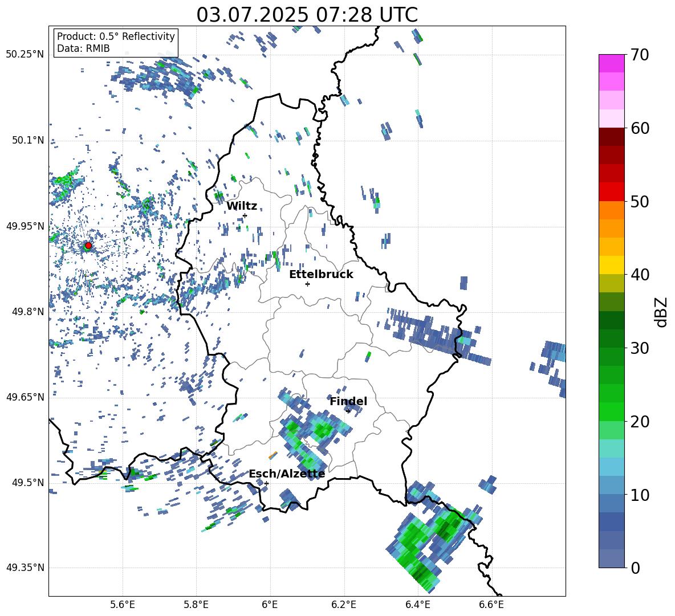
Task: Click the bright red 50 dBZ colorbar segment
Action: 611,192
